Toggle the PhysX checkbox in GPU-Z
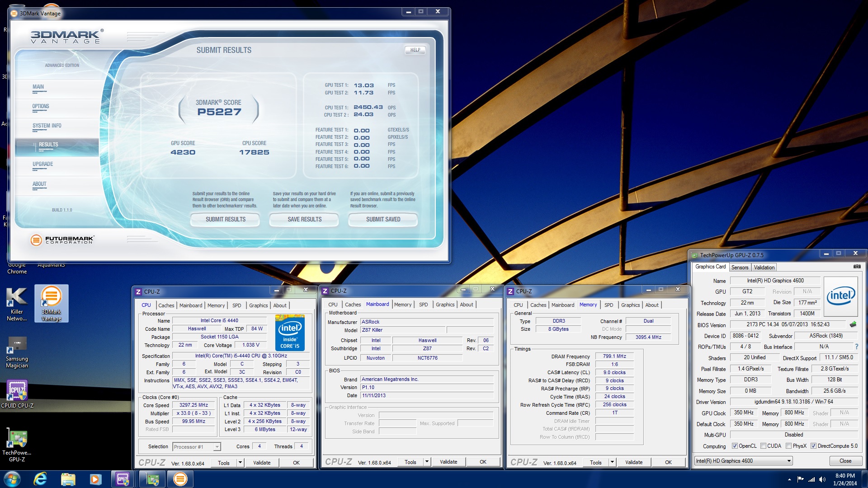This screenshot has width=868, height=488. [788, 446]
